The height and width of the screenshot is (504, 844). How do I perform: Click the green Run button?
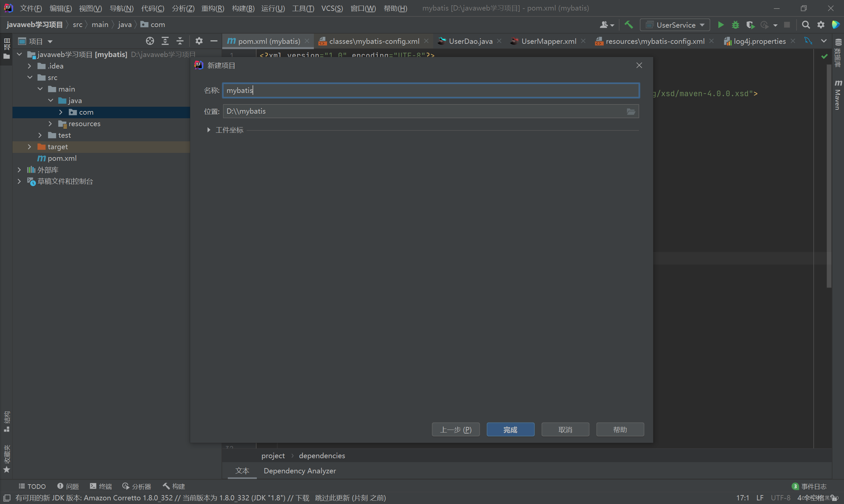pos(720,25)
